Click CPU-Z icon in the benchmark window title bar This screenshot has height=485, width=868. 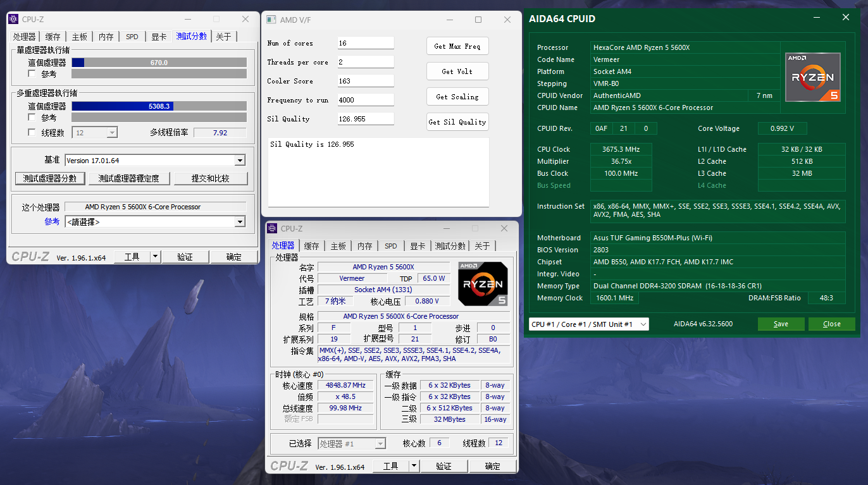coord(13,19)
